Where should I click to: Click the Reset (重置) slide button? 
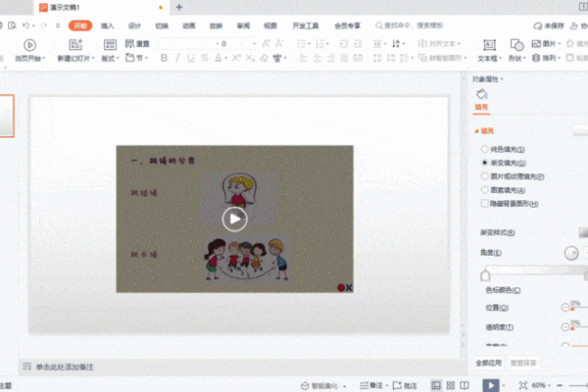pyautogui.click(x=137, y=44)
